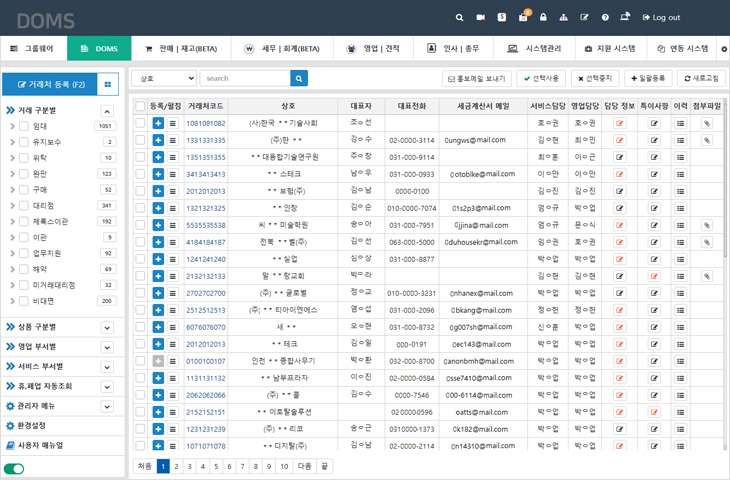Expand the 영업 부서별 section
The image size is (730, 480).
[x=107, y=347]
